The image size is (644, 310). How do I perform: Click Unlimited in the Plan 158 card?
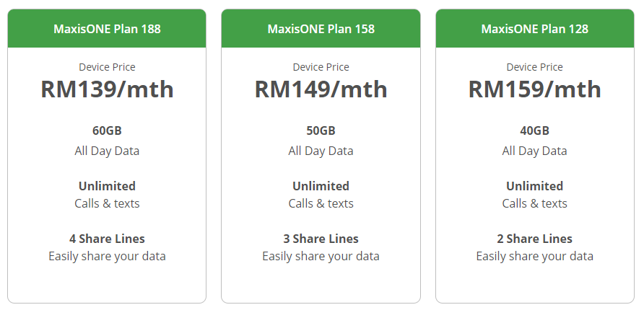point(321,186)
